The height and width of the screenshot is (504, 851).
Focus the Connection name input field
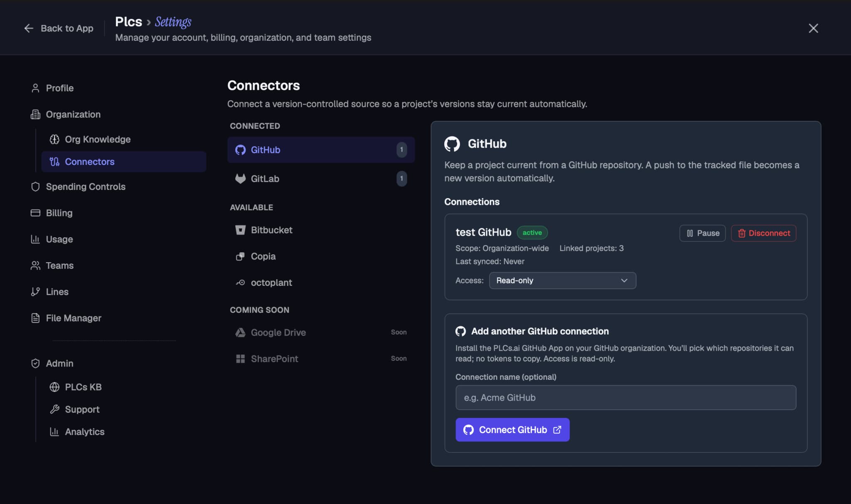click(625, 398)
